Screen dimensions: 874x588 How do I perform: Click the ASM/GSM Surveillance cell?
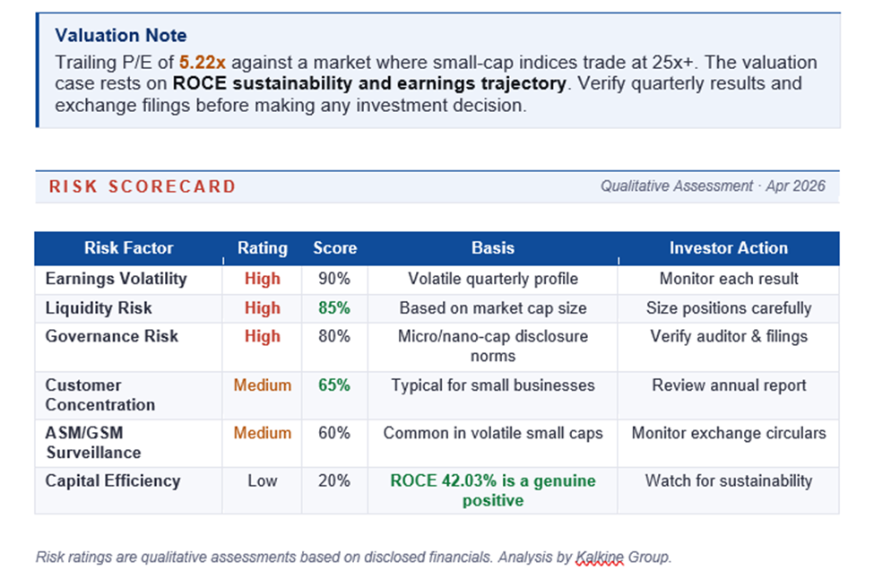coord(95,443)
